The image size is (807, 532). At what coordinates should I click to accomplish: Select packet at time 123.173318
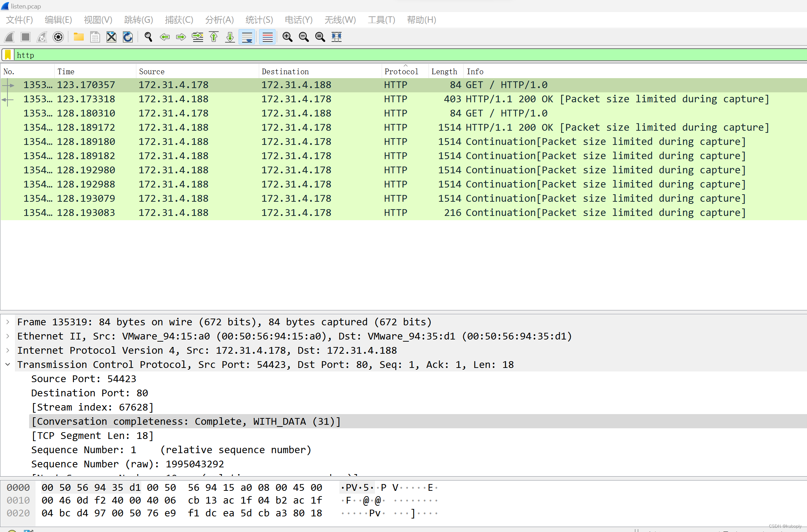(404, 99)
